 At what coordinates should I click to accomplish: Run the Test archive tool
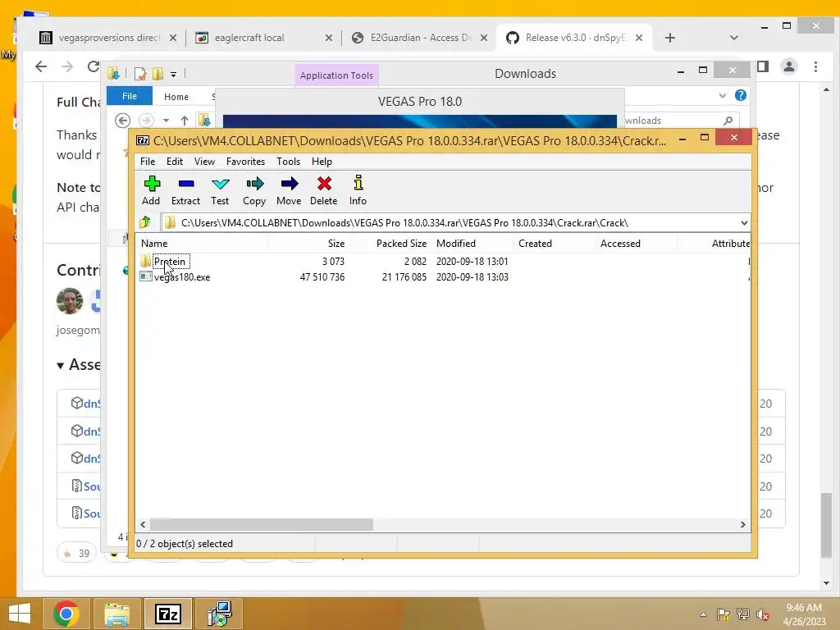click(220, 190)
